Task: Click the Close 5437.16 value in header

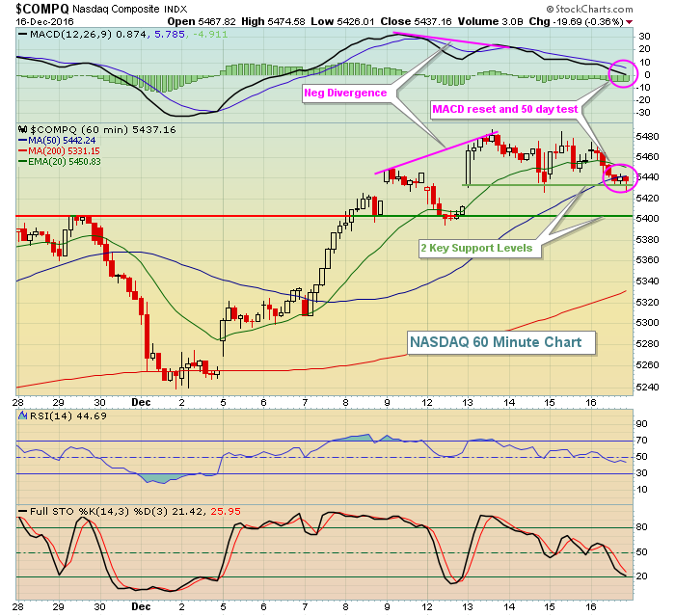Action: point(417,21)
